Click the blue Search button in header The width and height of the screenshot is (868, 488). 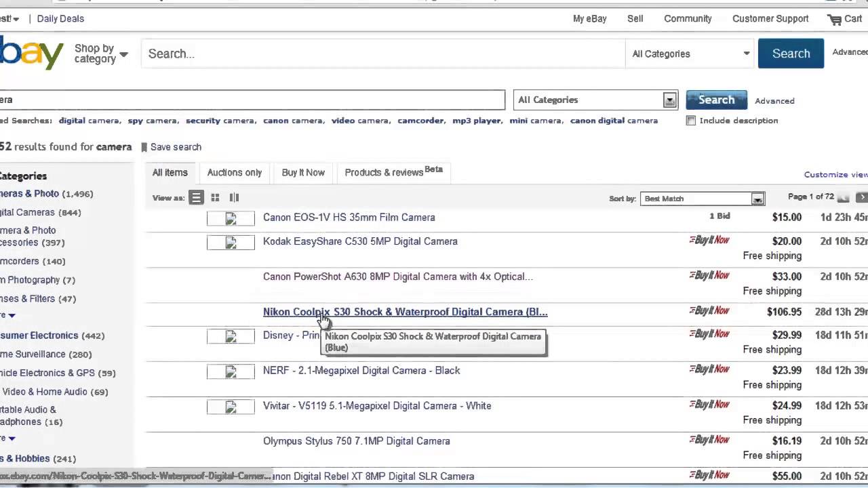(791, 54)
